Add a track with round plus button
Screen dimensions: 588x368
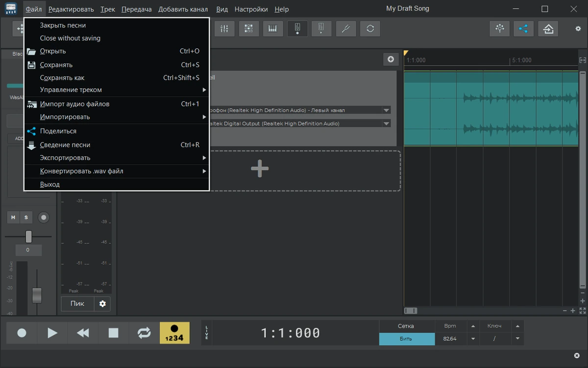[x=391, y=59]
